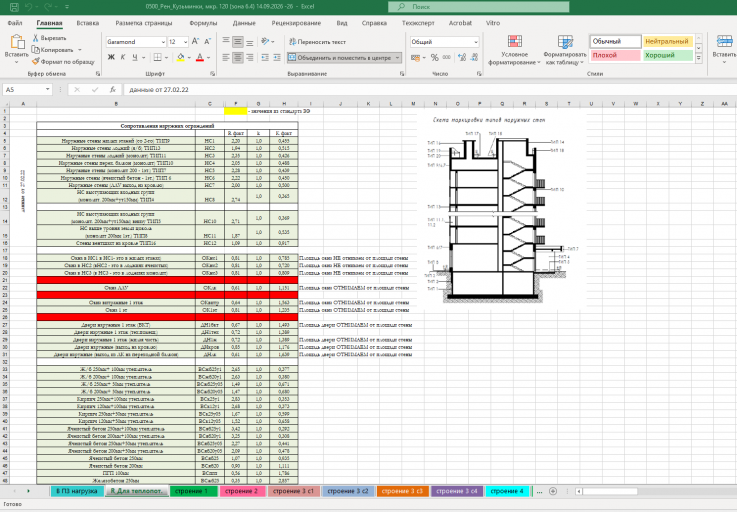737x512 pixels.
Task: Expand the fill color dropdown arrow
Action: tap(189, 57)
